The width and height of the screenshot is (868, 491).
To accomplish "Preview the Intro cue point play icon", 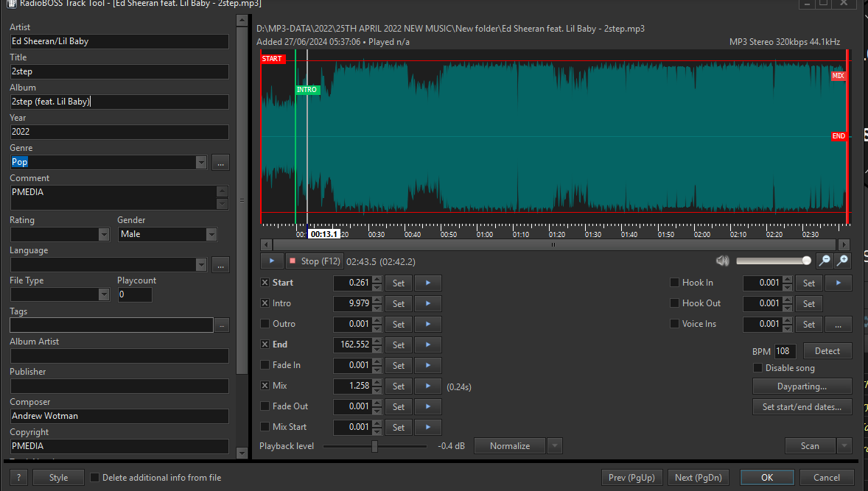I will (427, 303).
